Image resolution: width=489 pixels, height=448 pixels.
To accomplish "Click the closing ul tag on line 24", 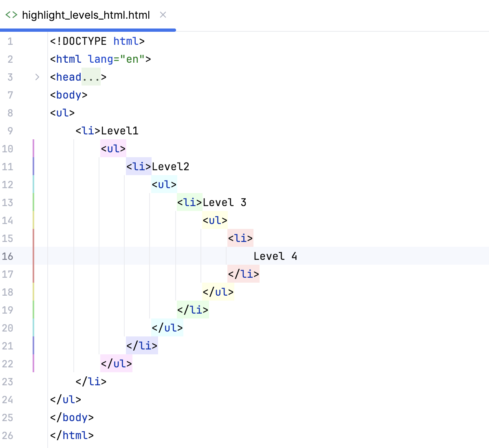I will [66, 400].
